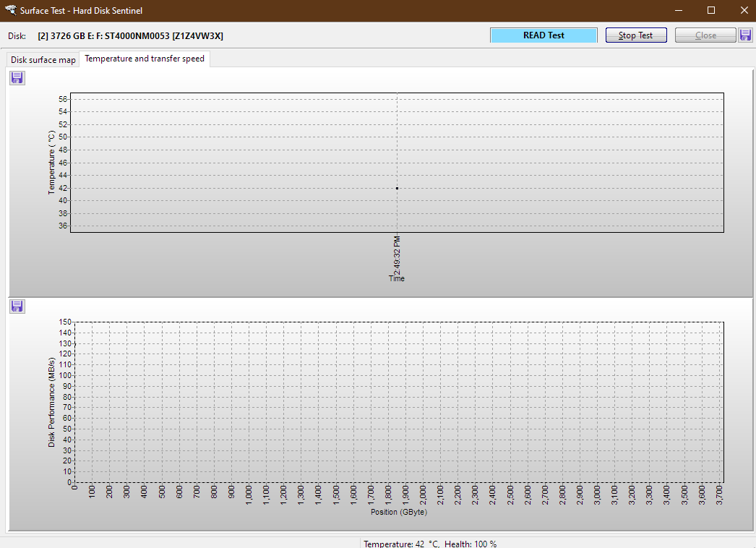This screenshot has width=756, height=548.
Task: Minimize the Surface Test window
Action: click(x=679, y=10)
